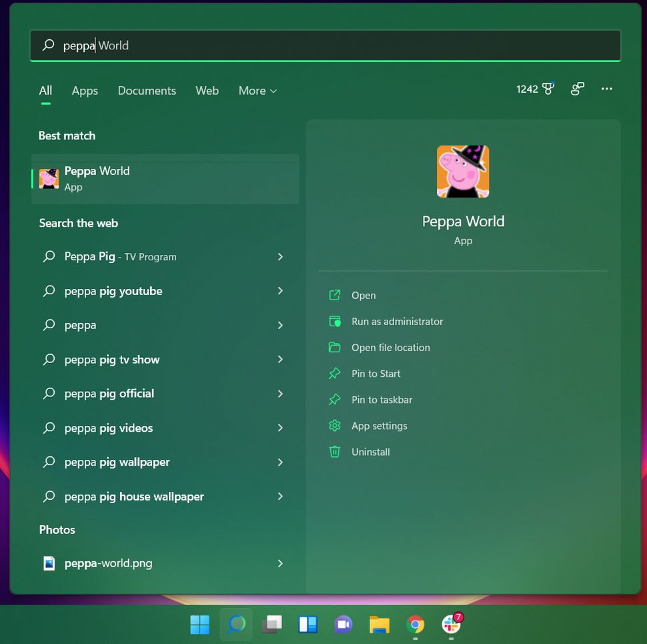Uninstall Peppa World

pyautogui.click(x=370, y=452)
